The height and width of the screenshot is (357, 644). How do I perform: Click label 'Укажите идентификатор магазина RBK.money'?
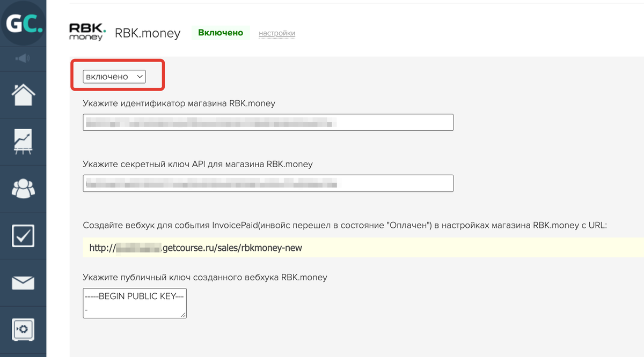coord(179,103)
